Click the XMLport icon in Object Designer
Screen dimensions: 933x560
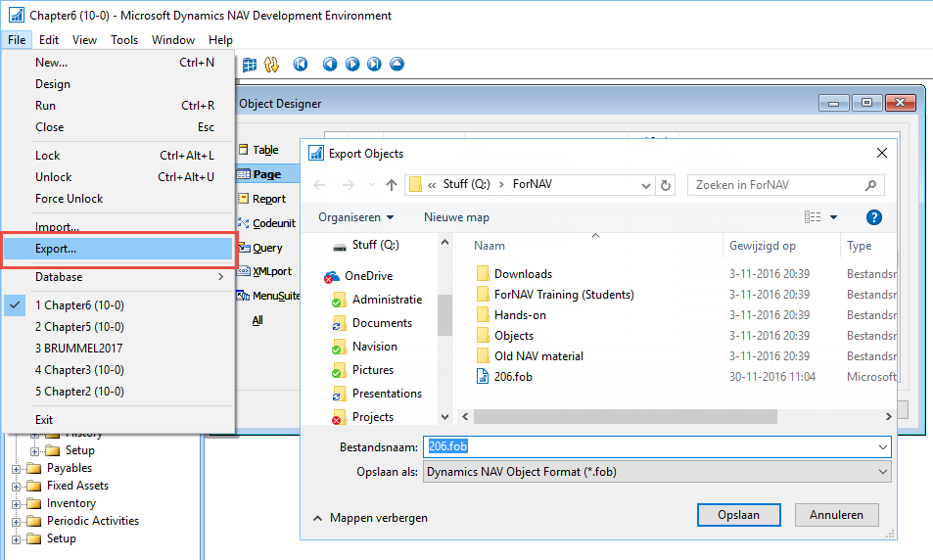[x=244, y=271]
